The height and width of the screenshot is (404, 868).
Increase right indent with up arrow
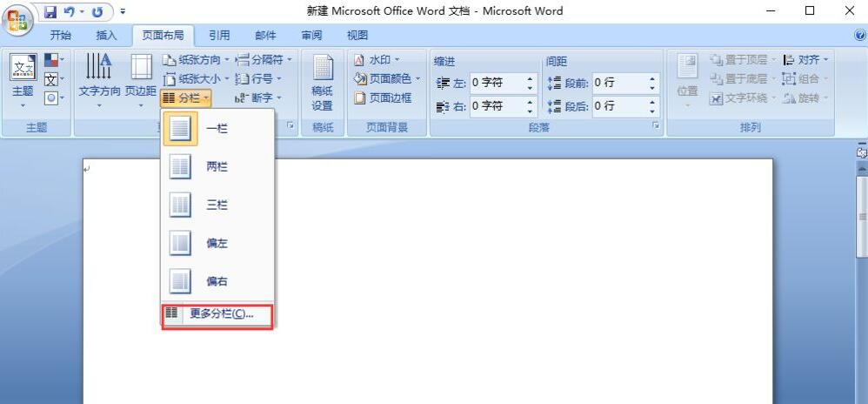[x=531, y=101]
